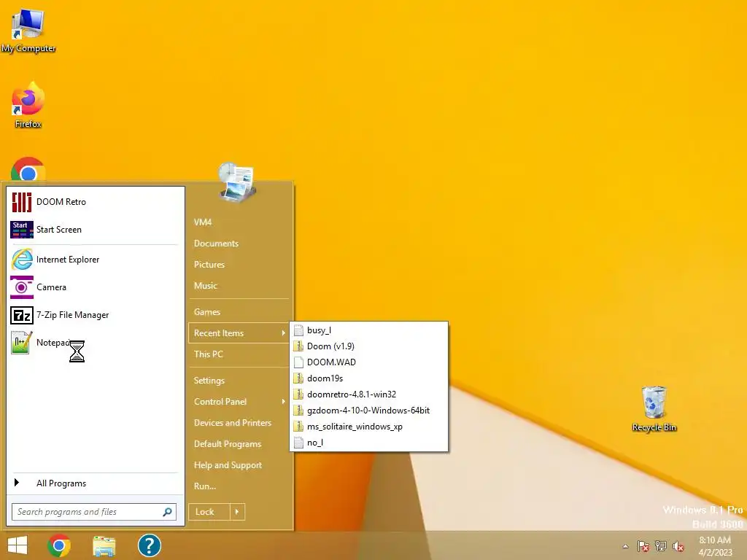Click the DOOM Retro label
This screenshot has width=747, height=560.
pos(61,202)
